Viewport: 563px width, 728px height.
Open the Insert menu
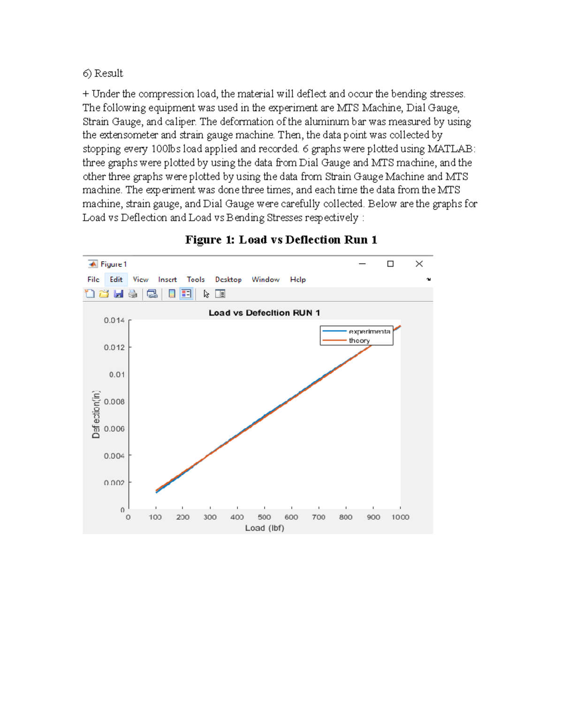[167, 279]
